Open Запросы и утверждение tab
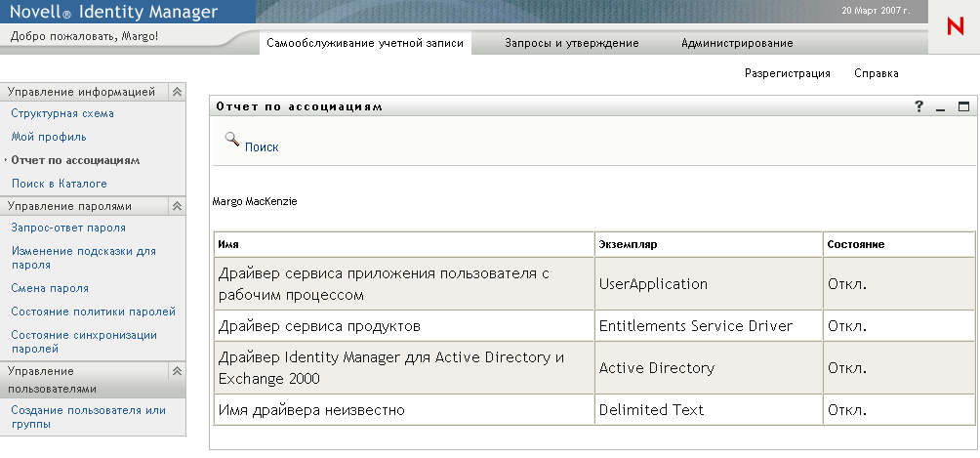This screenshot has height=458, width=980. 571,43
